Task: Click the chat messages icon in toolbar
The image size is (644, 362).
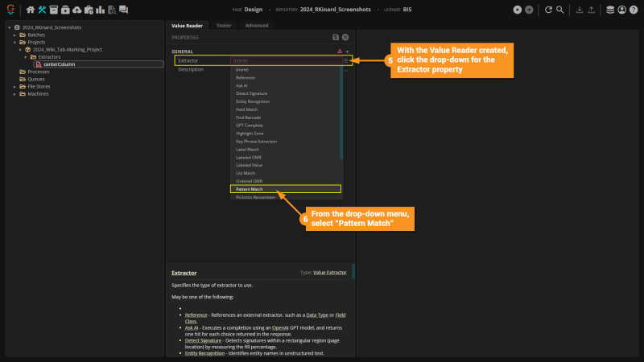Action: [x=123, y=10]
